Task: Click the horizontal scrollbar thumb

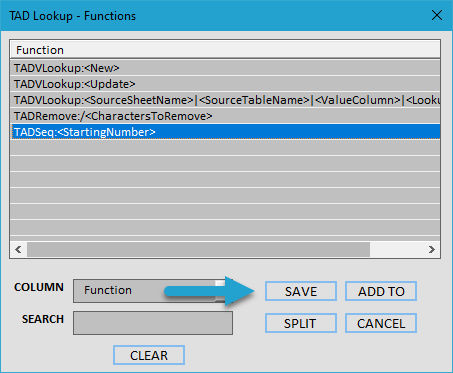Action: tap(198, 249)
